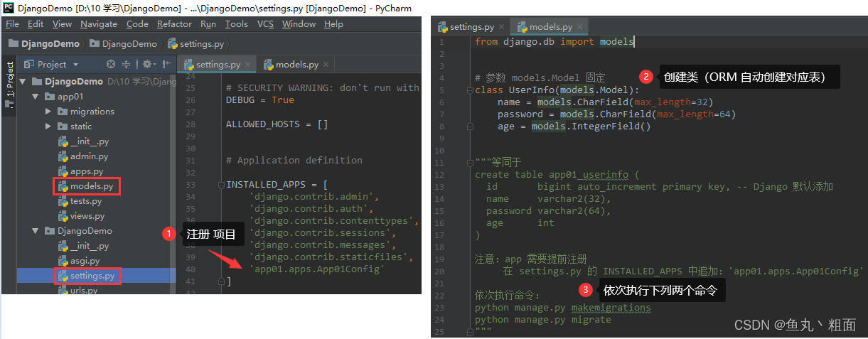
Task: Click the Locate/Scroll from Source target icon
Action: (x=111, y=64)
